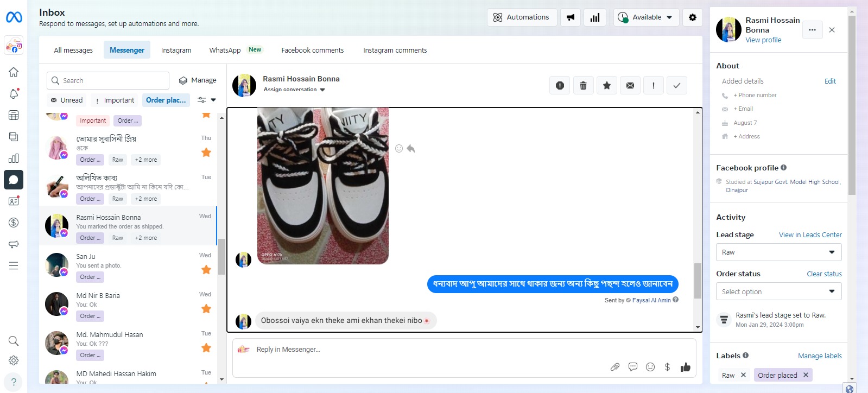
Task: Expand Assign conversation dropdown
Action: pos(294,90)
